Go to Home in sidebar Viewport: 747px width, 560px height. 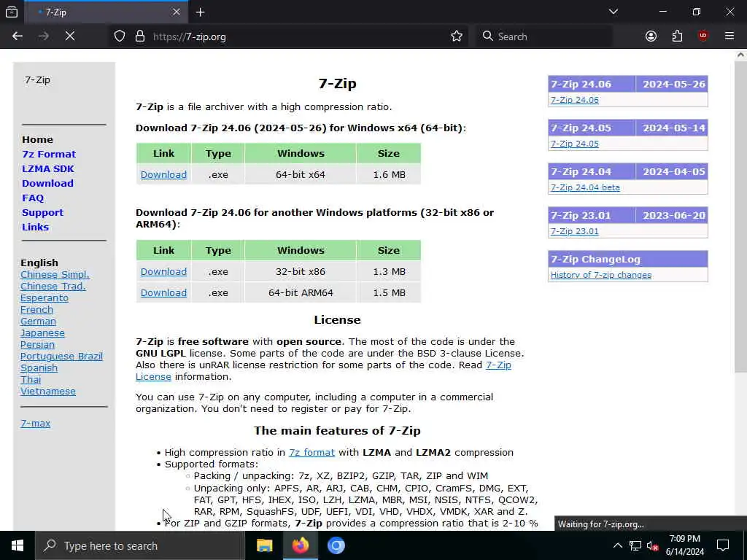click(37, 139)
